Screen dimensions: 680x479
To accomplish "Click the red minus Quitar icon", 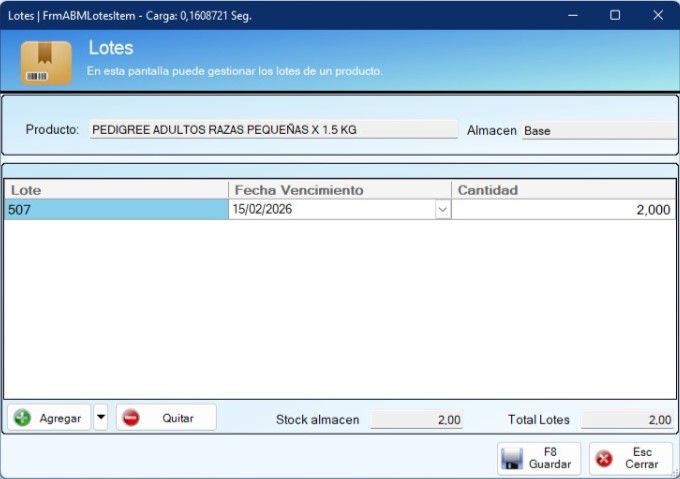I will point(131,418).
